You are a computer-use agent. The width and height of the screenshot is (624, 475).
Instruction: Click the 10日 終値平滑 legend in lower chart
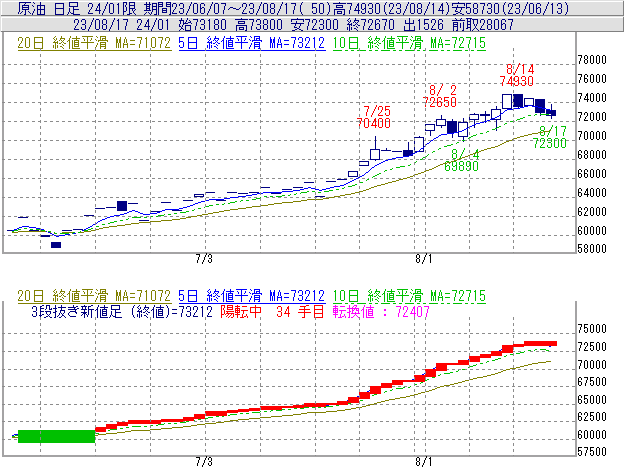click(x=409, y=296)
